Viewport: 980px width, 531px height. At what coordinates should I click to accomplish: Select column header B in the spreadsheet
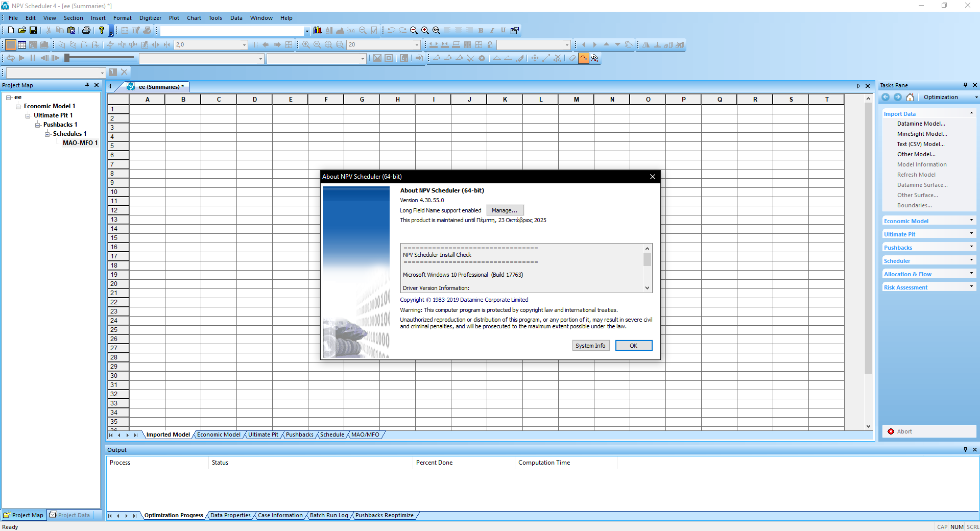click(x=183, y=100)
